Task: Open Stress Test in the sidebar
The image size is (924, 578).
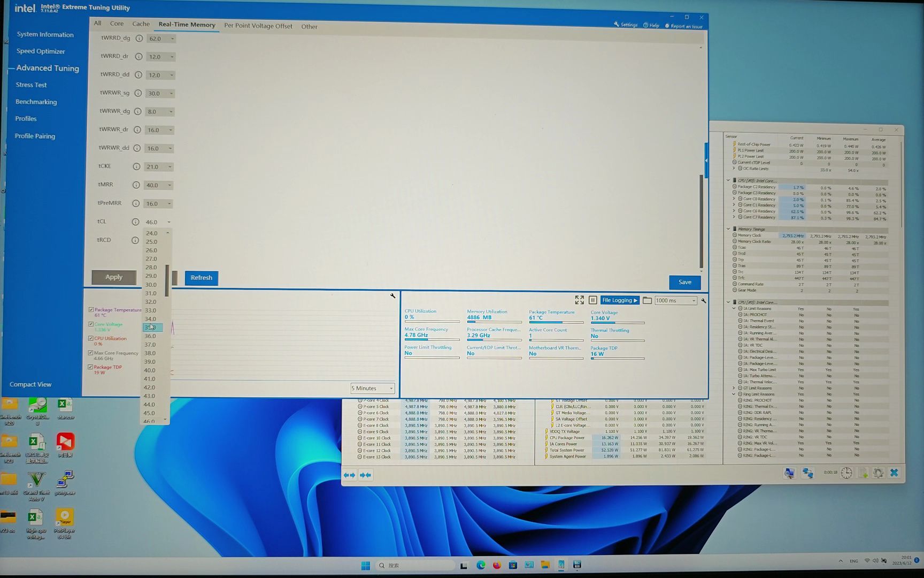Action: point(31,85)
